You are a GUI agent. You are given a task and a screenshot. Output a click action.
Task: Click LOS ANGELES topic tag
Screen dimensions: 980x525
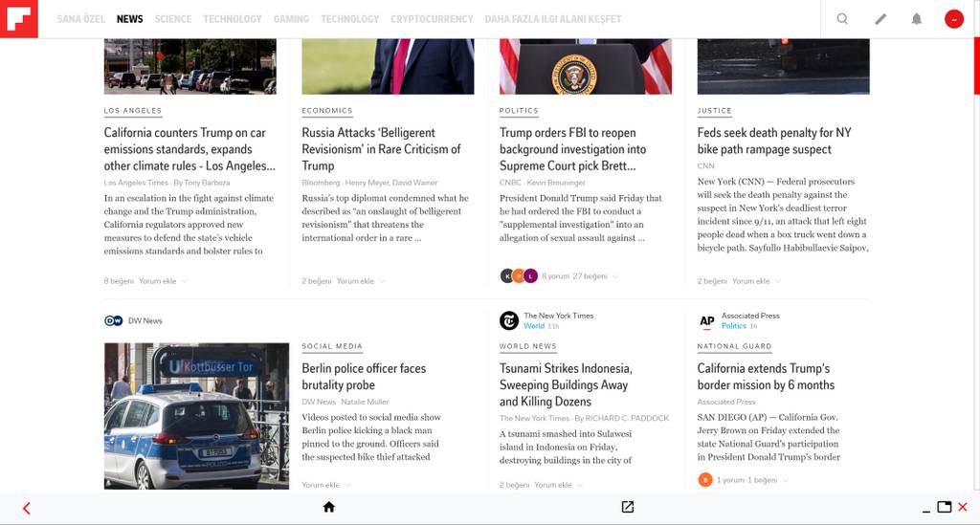tap(132, 111)
